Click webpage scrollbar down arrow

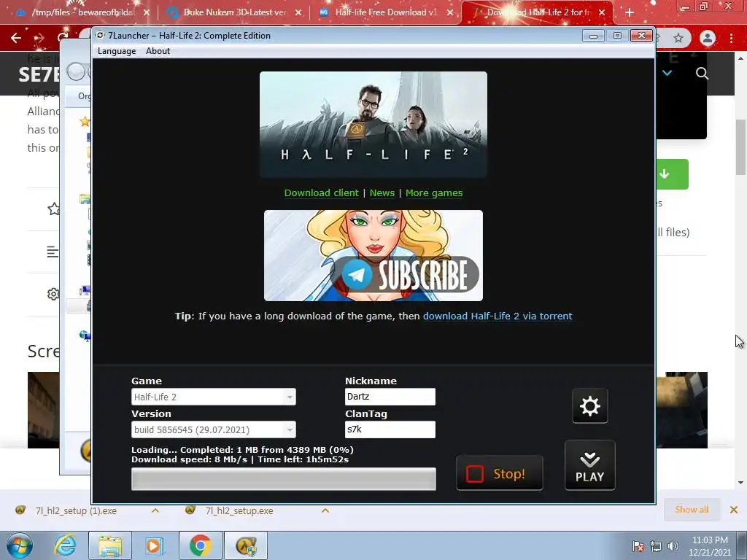pyautogui.click(x=741, y=482)
